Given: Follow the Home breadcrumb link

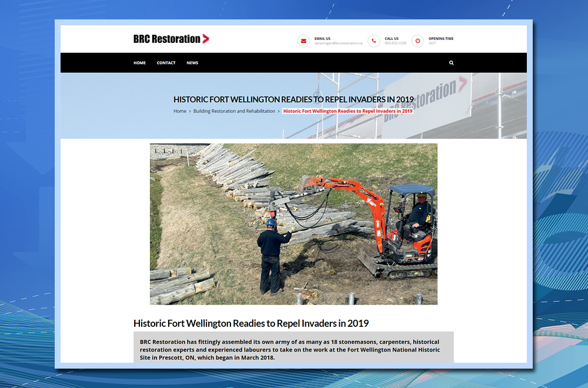Looking at the screenshot, I should coord(179,111).
